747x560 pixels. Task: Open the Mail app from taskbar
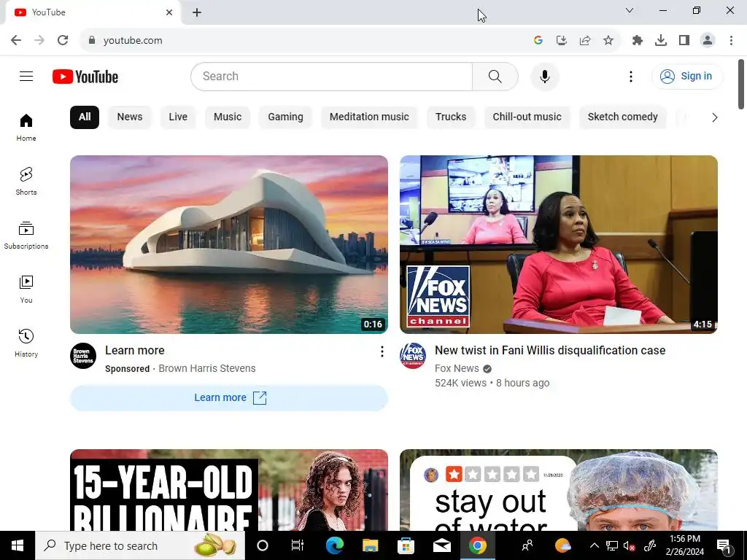pyautogui.click(x=441, y=545)
